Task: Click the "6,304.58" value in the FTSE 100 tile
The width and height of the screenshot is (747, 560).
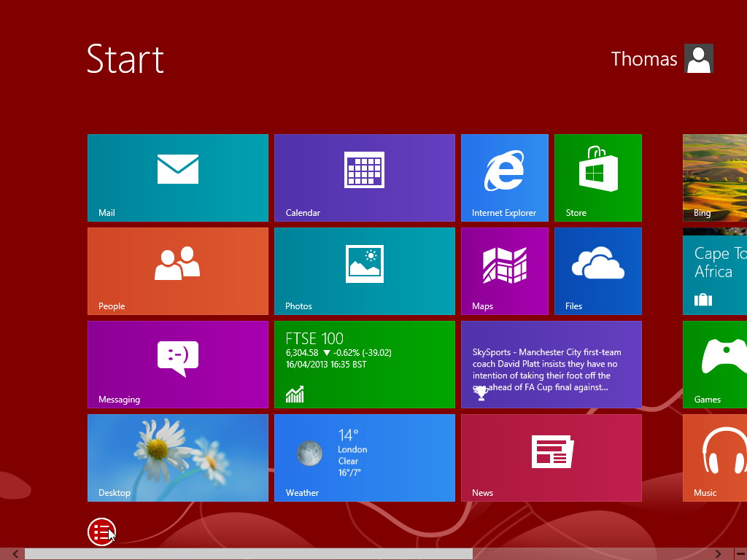Action: pos(301,353)
